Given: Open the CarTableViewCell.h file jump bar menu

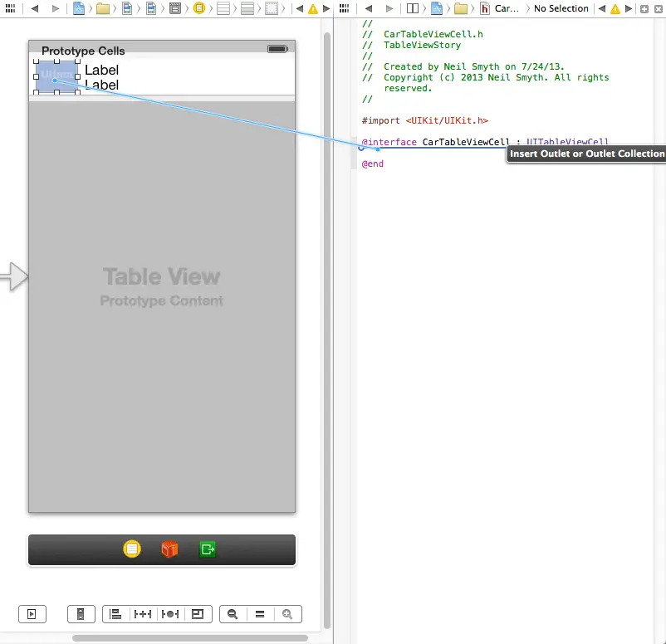Looking at the screenshot, I should [500, 8].
